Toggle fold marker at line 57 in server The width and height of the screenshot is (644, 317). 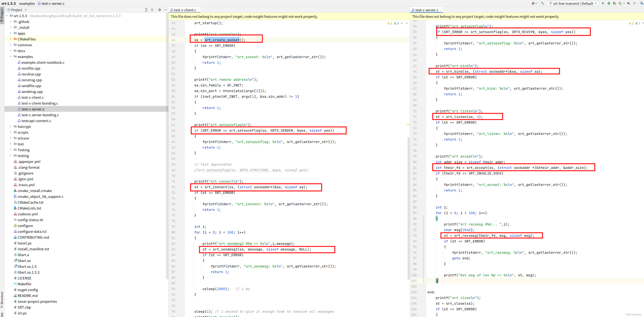426,32
